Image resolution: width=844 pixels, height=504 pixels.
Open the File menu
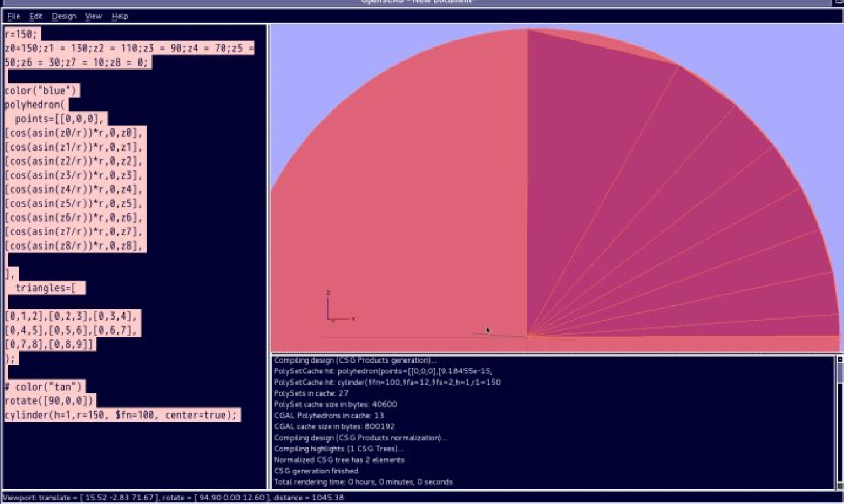[14, 16]
